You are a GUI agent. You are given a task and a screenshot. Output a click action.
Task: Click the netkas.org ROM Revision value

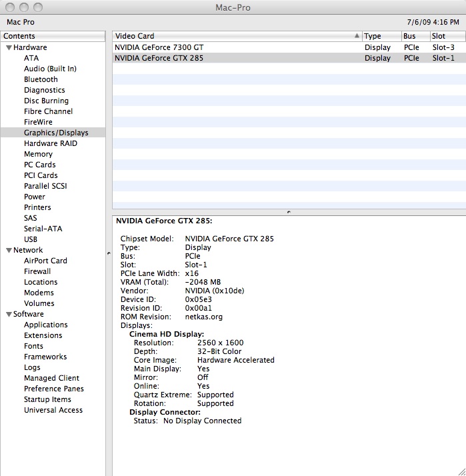204,317
